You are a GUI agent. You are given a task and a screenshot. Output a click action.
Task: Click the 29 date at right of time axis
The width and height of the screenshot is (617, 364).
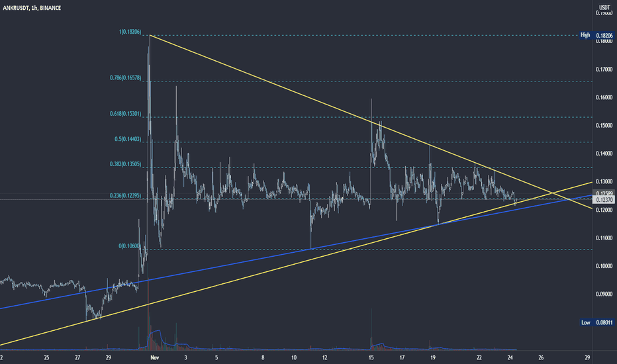tap(587, 357)
